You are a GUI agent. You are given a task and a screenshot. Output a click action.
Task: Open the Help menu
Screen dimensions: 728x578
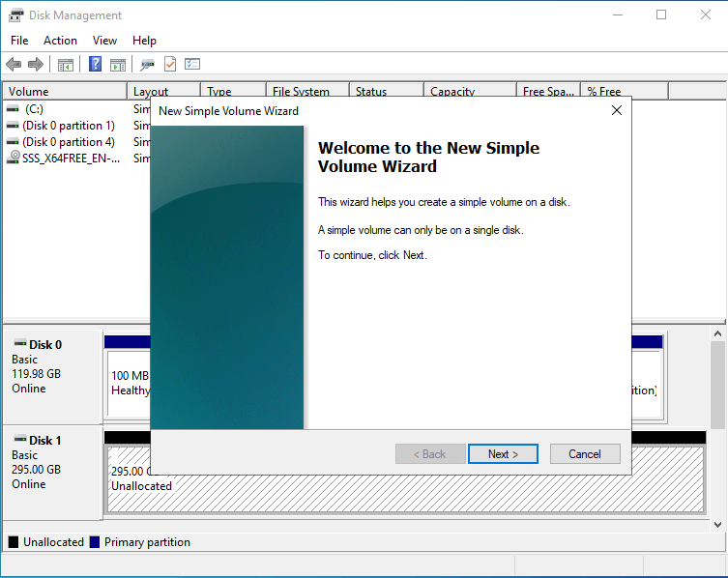pos(144,41)
